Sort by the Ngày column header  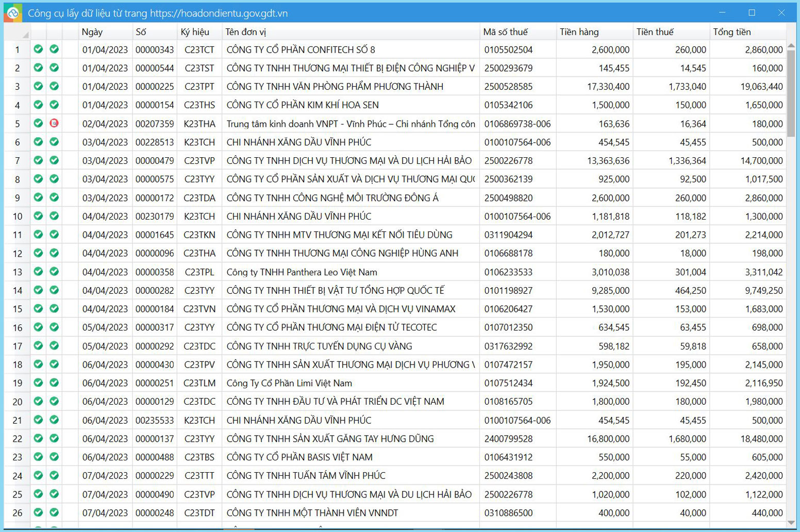tap(105, 32)
